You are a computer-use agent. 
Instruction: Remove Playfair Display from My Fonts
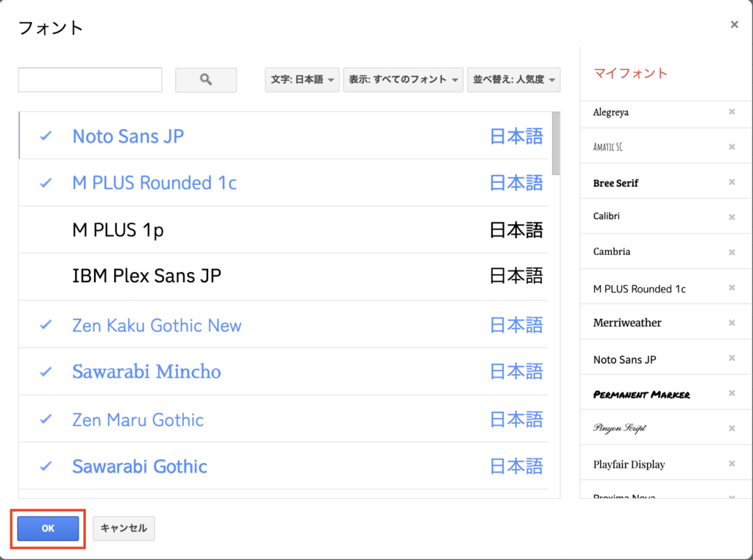point(732,464)
